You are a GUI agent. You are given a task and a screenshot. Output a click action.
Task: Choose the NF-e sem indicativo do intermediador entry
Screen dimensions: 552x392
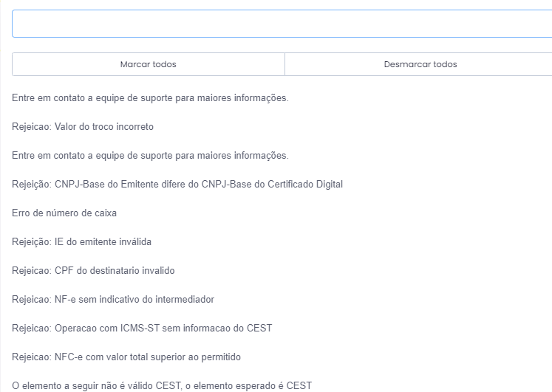(x=113, y=299)
